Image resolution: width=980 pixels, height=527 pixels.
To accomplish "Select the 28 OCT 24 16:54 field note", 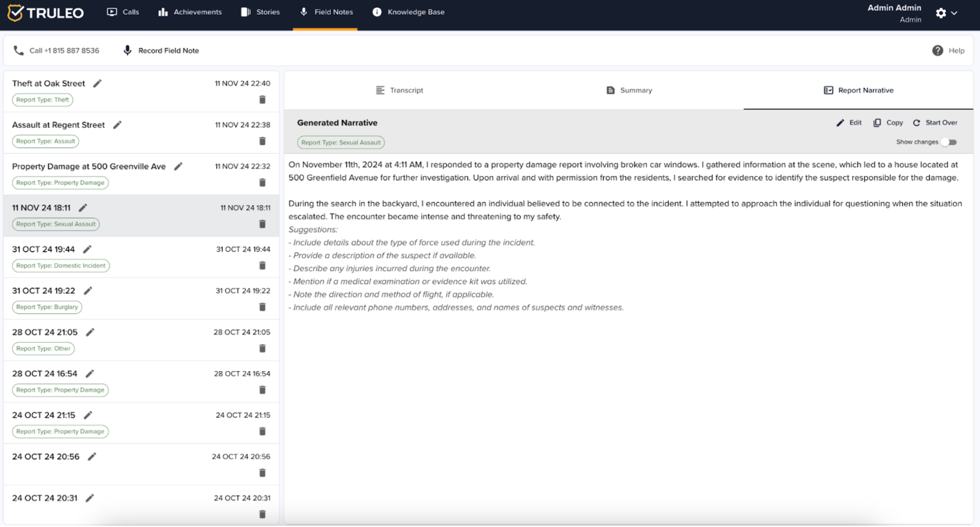I will [141, 381].
